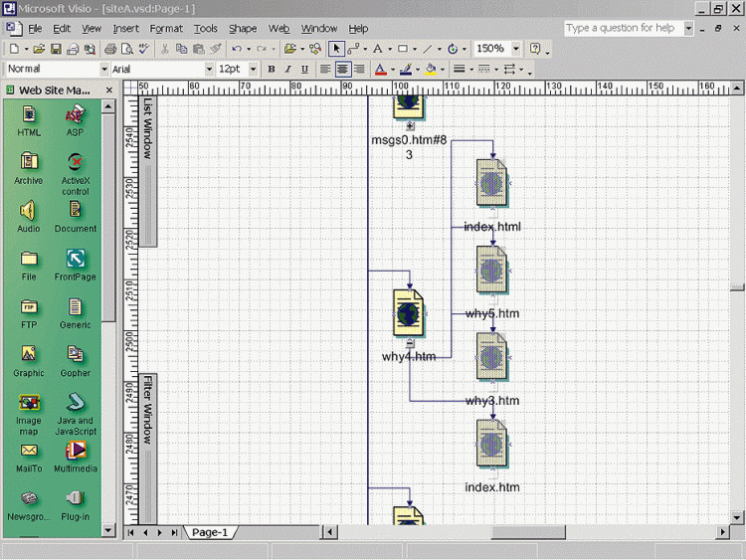Open the Web menu
Image resolution: width=746 pixels, height=560 pixels.
(x=279, y=29)
